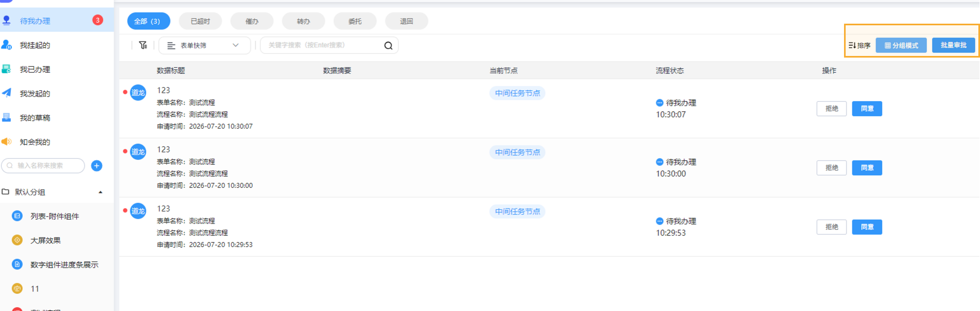980x311 pixels.
Task: Click the 我挂起的 person icon
Action: (6, 45)
